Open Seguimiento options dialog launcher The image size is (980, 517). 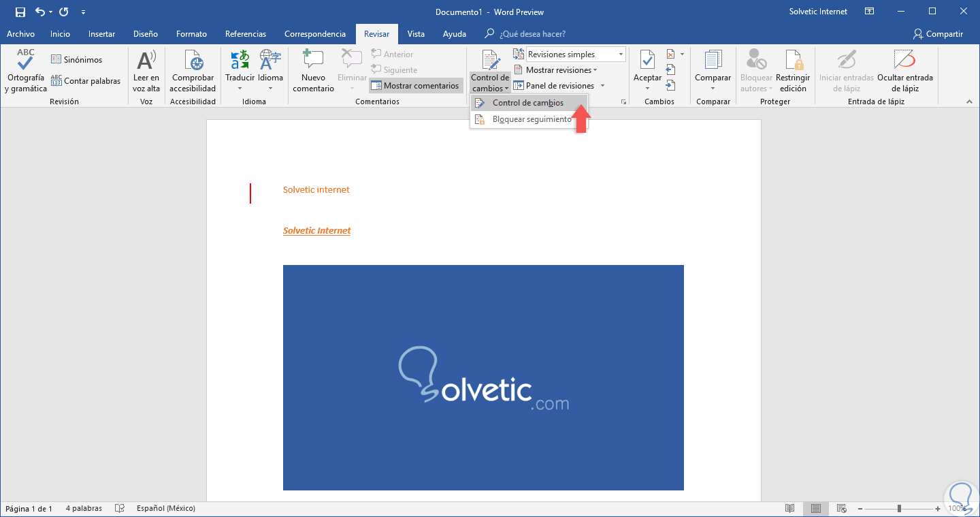[623, 101]
